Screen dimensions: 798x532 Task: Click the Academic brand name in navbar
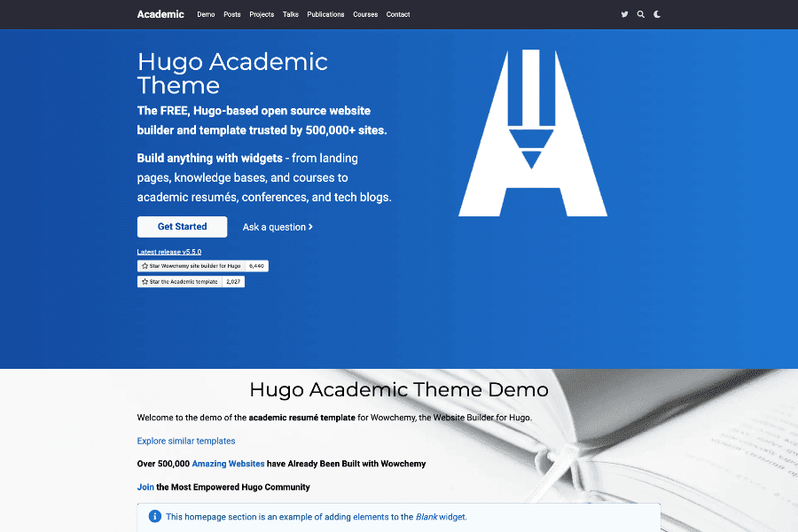pos(160,14)
